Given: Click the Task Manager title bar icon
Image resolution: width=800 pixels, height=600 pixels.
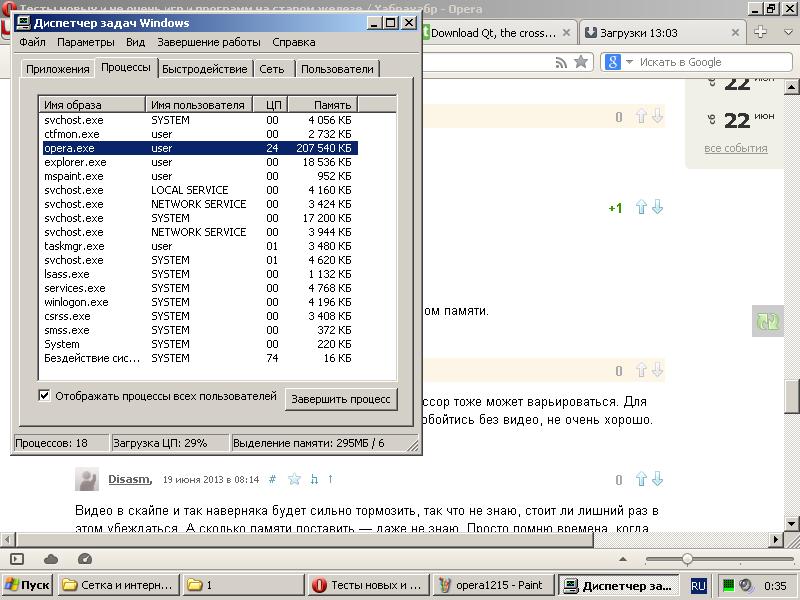Looking at the screenshot, I should point(23,23).
